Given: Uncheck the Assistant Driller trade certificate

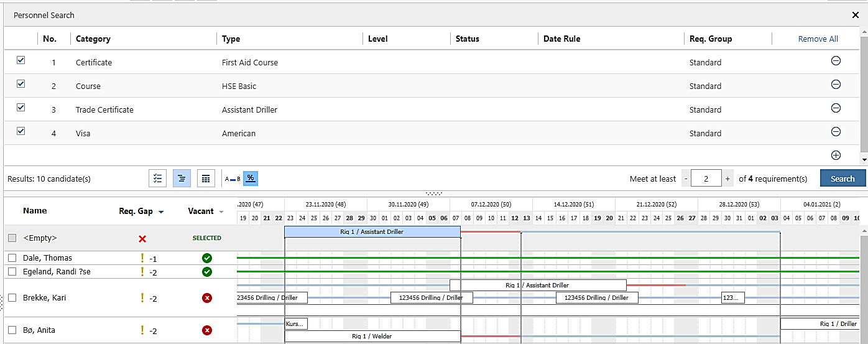Looking at the screenshot, I should 21,108.
